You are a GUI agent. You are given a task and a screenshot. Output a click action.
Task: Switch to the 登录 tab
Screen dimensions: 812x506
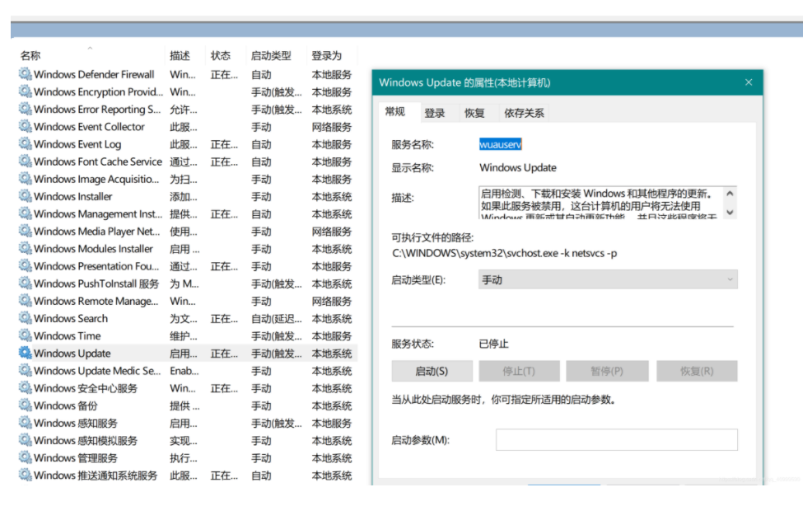tap(435, 113)
